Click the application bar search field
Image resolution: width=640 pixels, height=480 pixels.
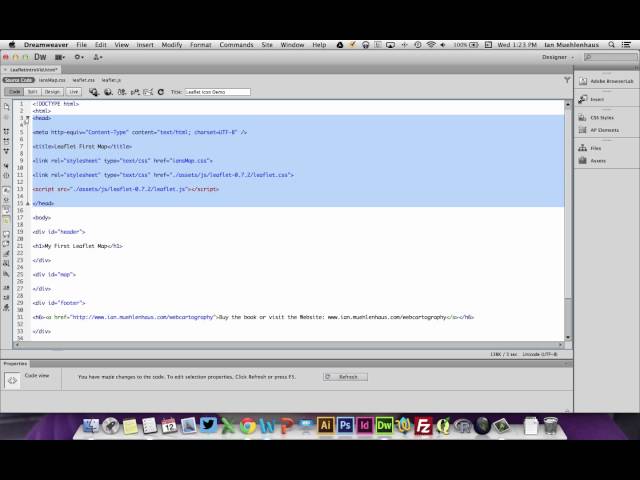click(610, 57)
